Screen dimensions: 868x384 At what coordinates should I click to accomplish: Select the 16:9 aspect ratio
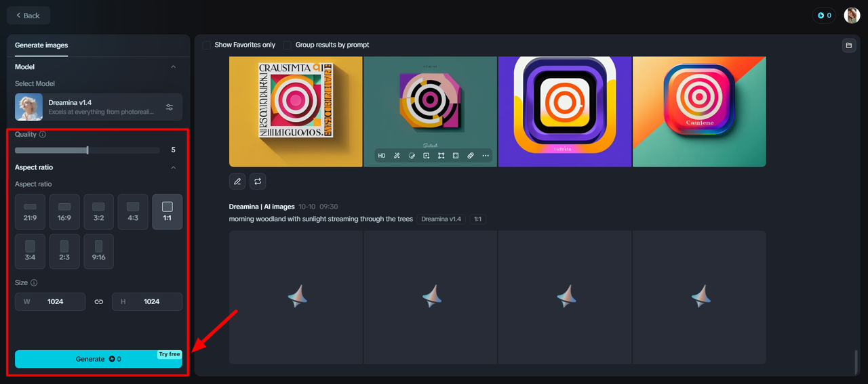[64, 212]
